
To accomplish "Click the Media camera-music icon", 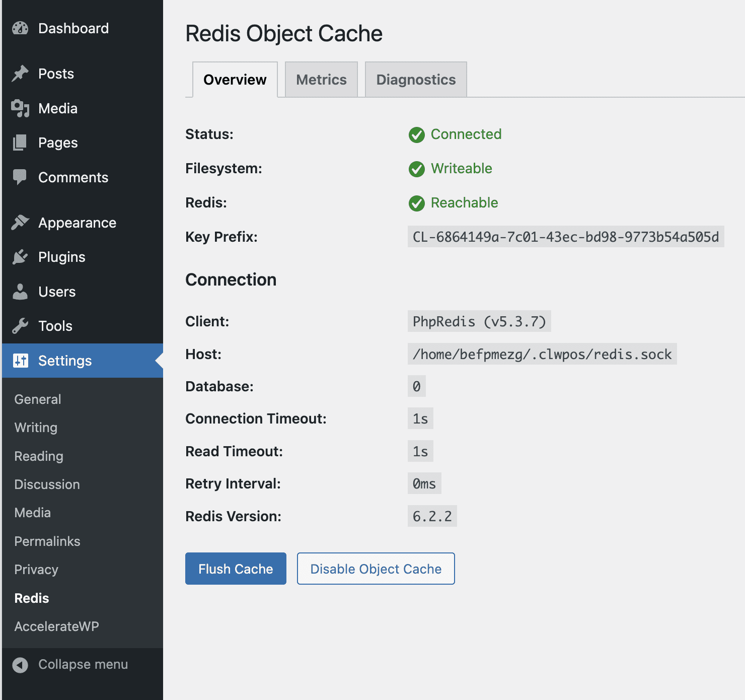I will click(20, 108).
